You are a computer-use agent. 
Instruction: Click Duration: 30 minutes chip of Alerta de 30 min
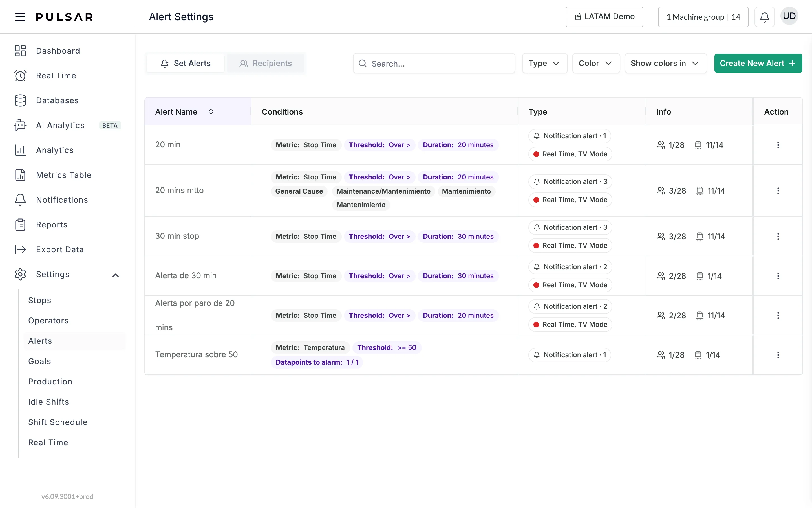tap(458, 276)
